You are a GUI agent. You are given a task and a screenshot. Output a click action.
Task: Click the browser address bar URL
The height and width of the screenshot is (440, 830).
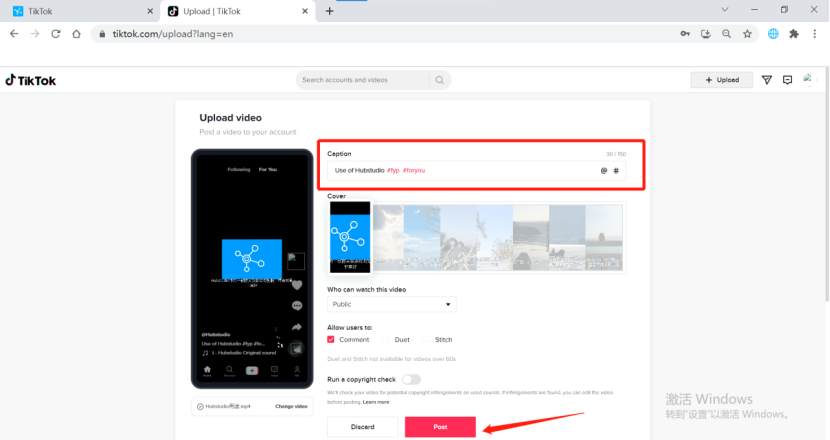173,34
